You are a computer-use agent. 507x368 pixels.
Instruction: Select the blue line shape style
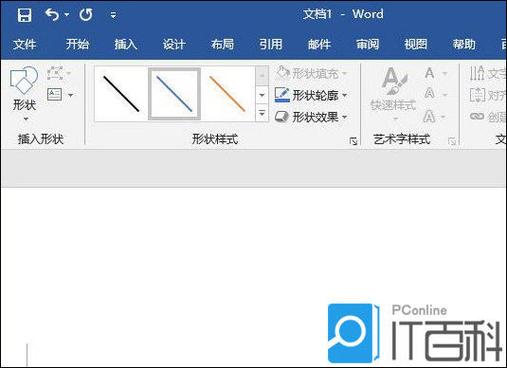coord(174,94)
